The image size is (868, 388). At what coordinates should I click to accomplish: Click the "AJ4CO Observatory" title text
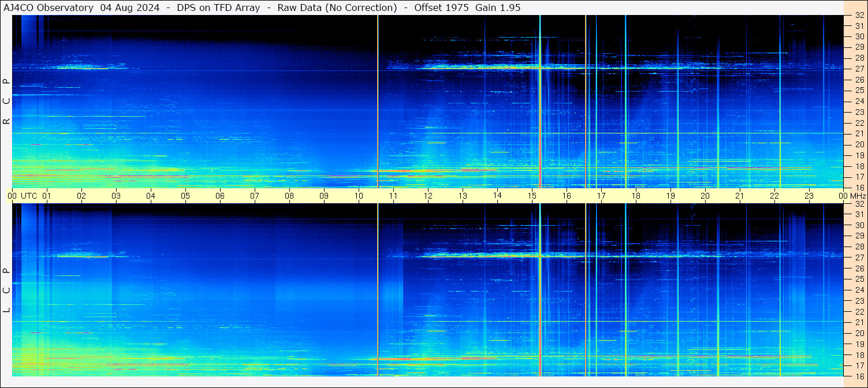[x=49, y=8]
